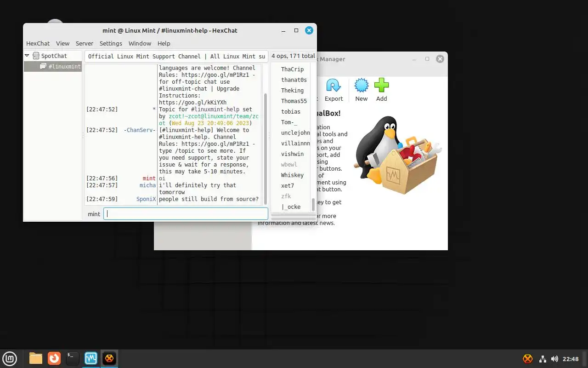Click the channel topic field

coord(176,56)
